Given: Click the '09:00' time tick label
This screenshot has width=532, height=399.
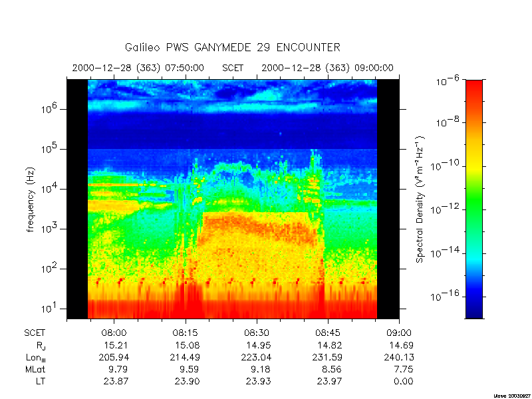Looking at the screenshot, I should tap(400, 333).
